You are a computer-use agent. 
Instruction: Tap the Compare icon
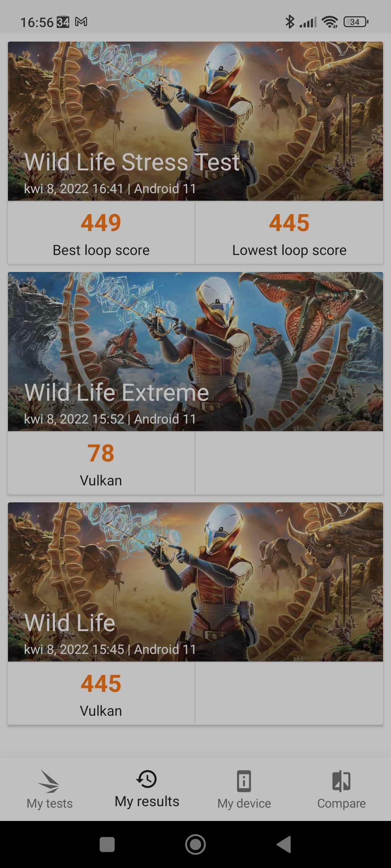341,781
